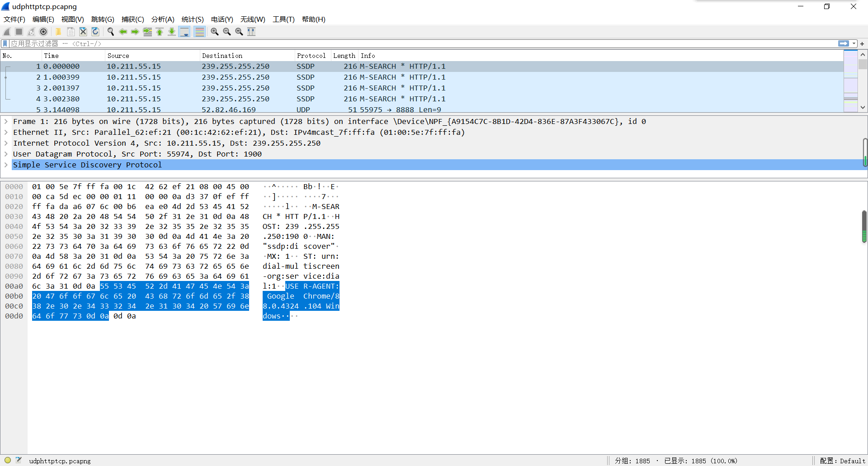Click the start capture shark fin icon

pyautogui.click(x=7, y=32)
